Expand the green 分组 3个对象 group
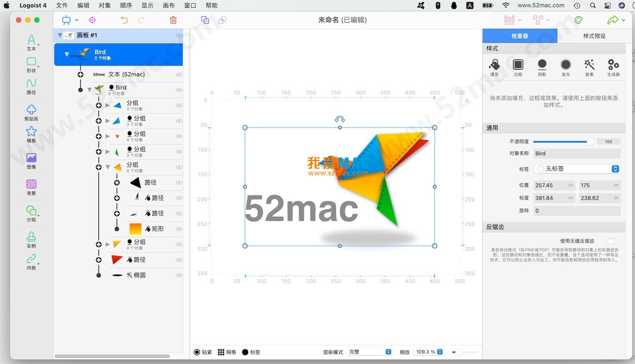The width and height of the screenshot is (635, 364). point(108,152)
